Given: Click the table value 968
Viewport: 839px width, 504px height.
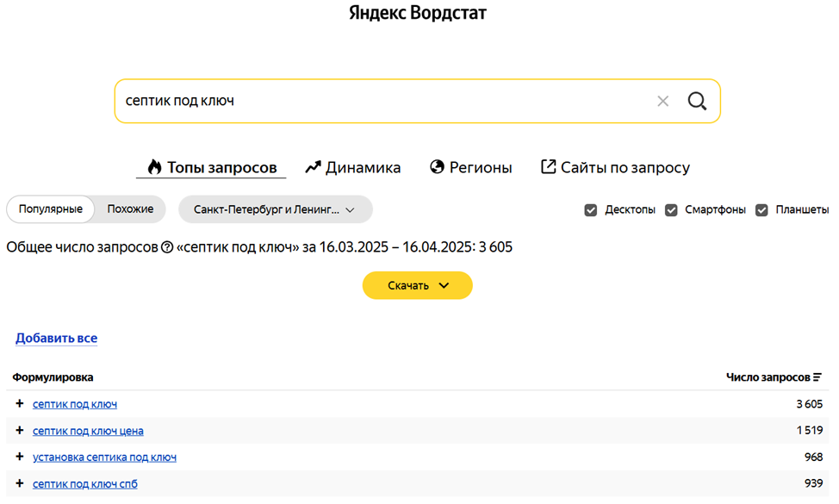Looking at the screenshot, I should (813, 457).
